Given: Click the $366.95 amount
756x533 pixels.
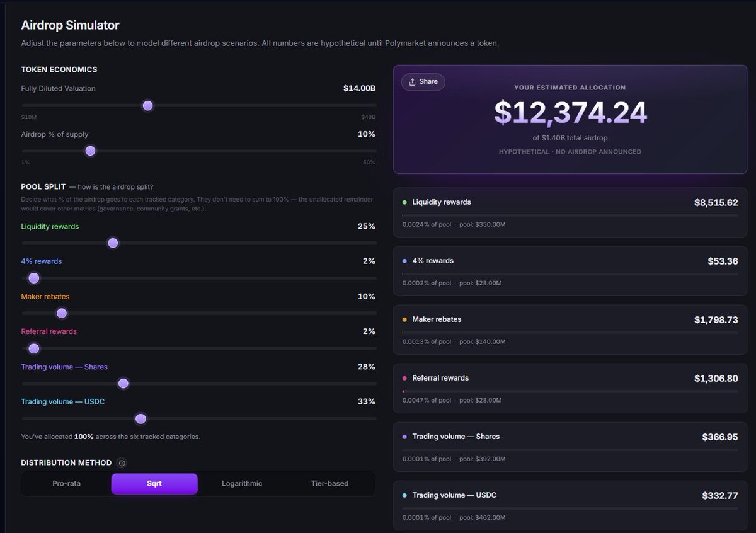Looking at the screenshot, I should tap(720, 437).
